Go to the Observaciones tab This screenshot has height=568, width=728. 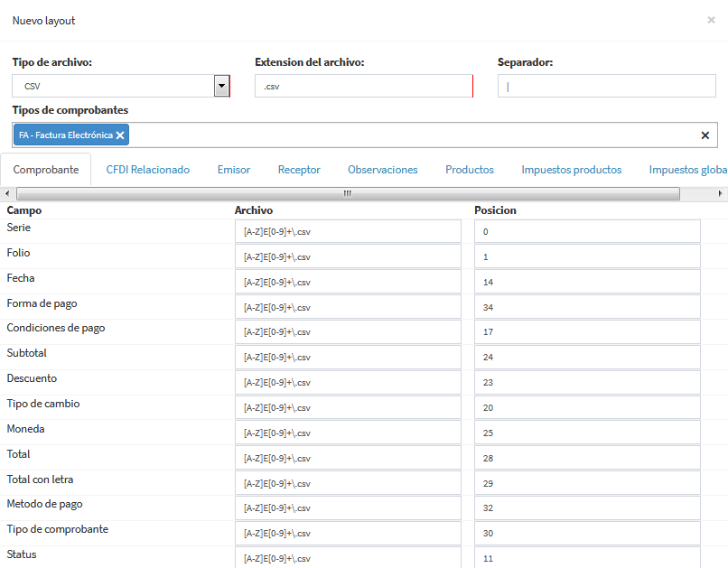pos(382,170)
